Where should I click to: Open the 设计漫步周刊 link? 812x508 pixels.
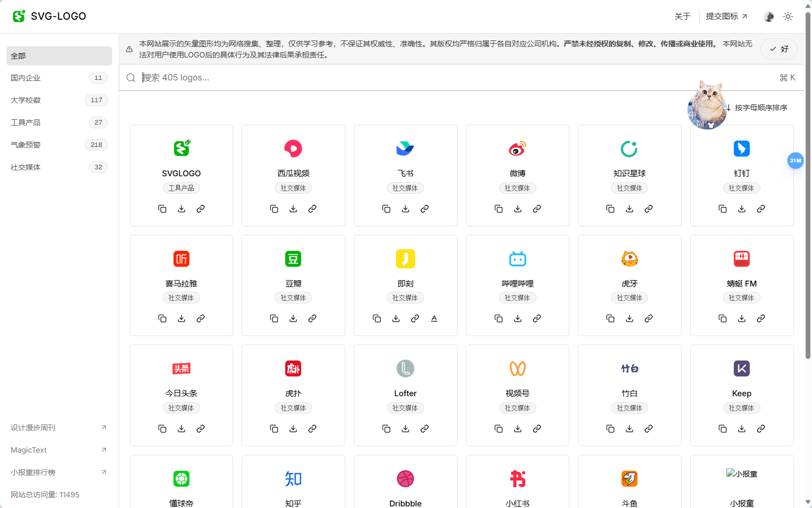(59, 428)
